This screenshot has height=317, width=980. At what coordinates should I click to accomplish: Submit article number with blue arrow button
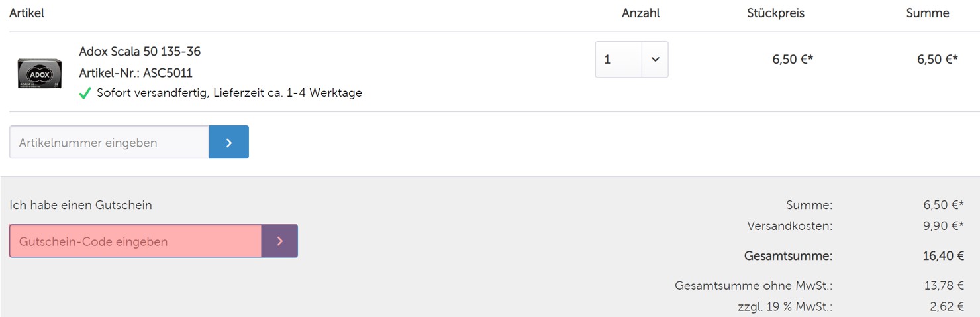point(229,143)
